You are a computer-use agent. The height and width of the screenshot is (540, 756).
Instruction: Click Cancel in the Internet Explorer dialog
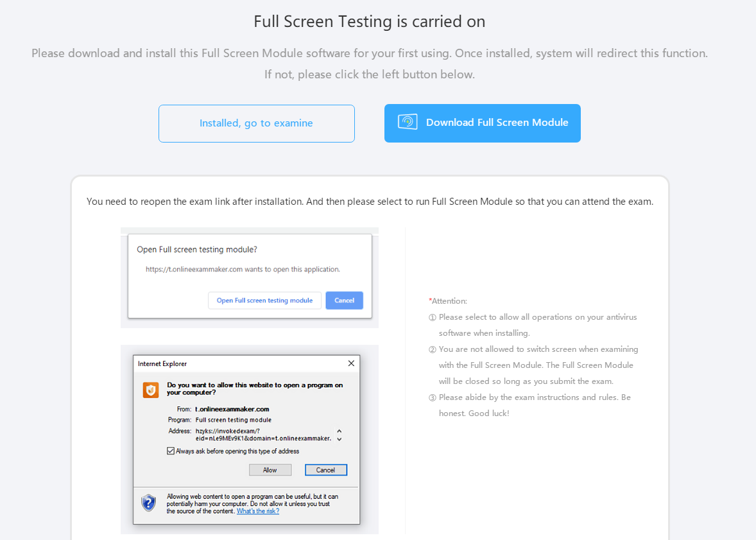325,470
